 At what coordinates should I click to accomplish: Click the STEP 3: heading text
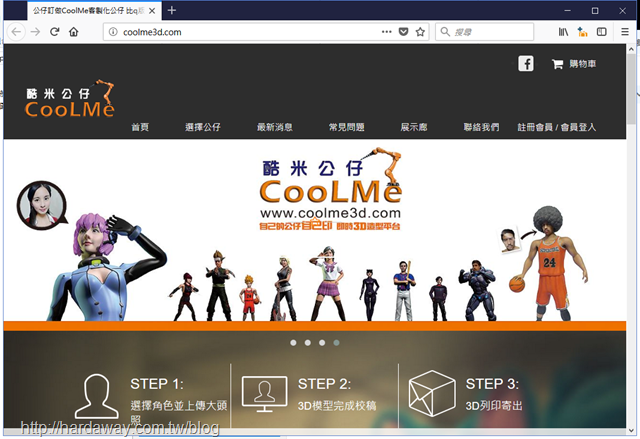pos(492,384)
